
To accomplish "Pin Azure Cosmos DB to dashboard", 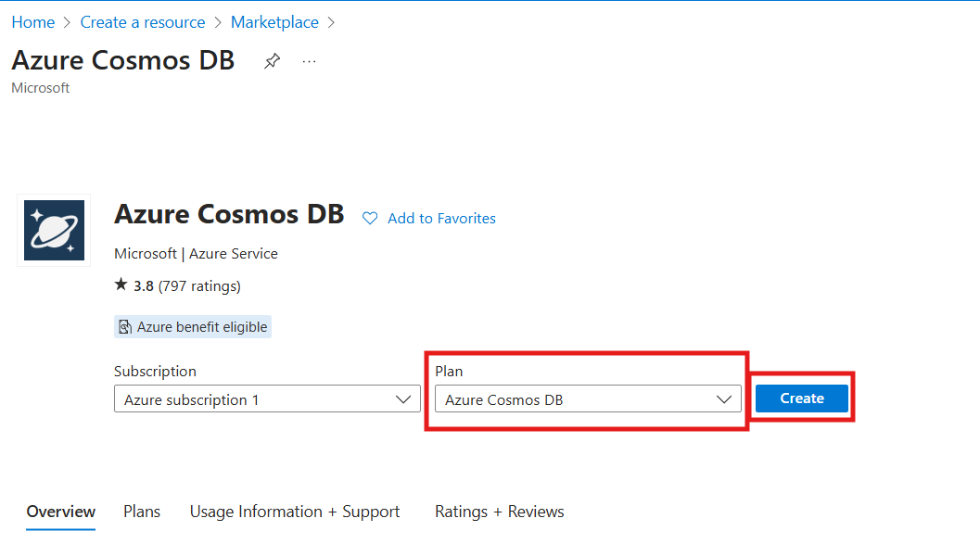I will [272, 60].
